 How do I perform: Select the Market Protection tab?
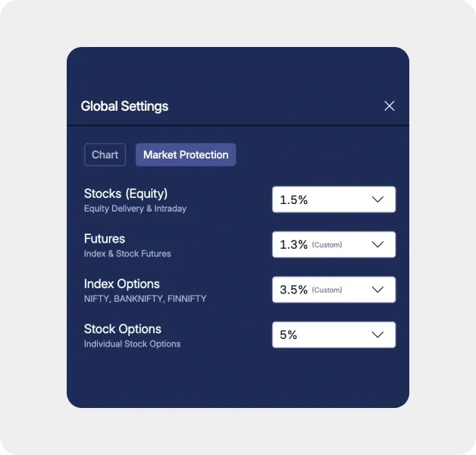coord(186,155)
